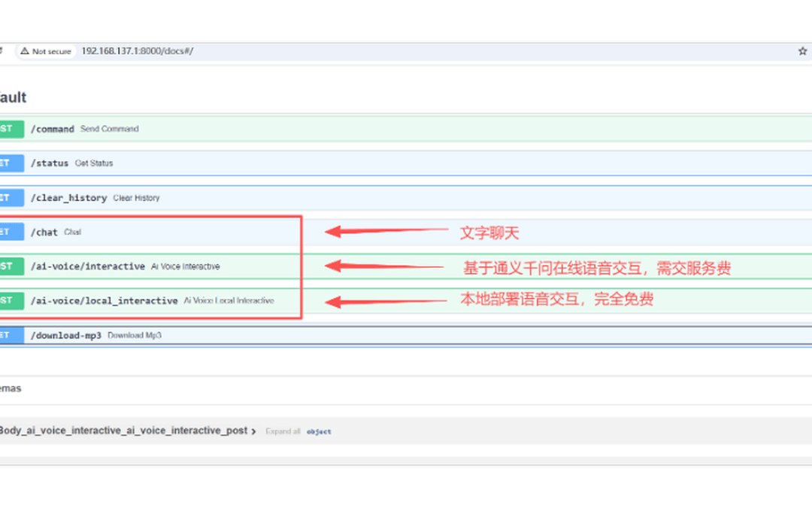Click the blue GET badge for /status
The width and height of the screenshot is (812, 508).
[x=11, y=163]
